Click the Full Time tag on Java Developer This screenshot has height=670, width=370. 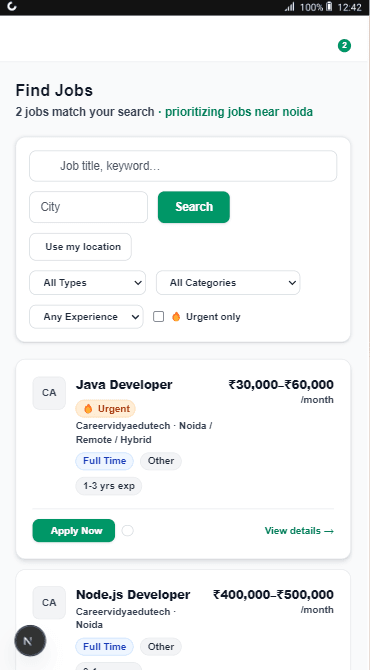pyautogui.click(x=105, y=461)
